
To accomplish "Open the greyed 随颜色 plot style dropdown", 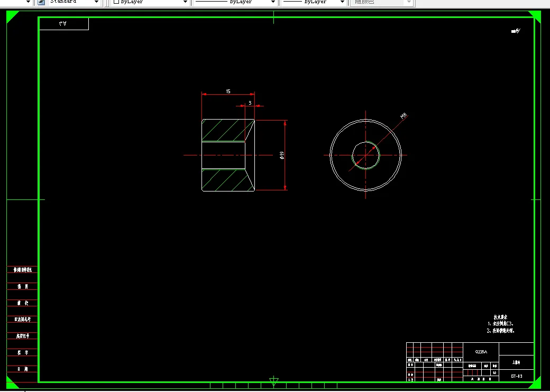I will tap(382, 2).
